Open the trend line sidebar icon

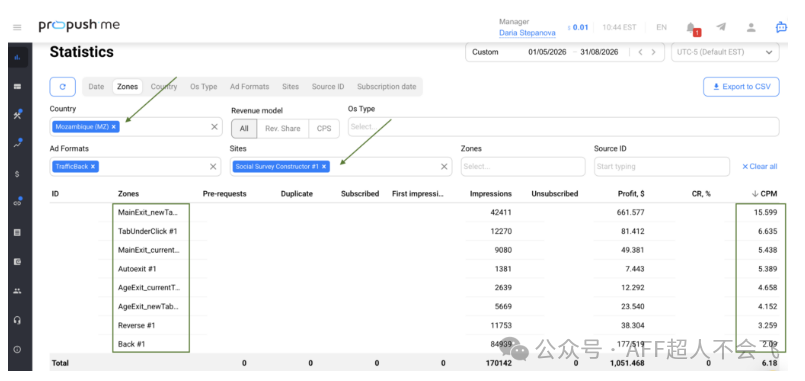[17, 144]
